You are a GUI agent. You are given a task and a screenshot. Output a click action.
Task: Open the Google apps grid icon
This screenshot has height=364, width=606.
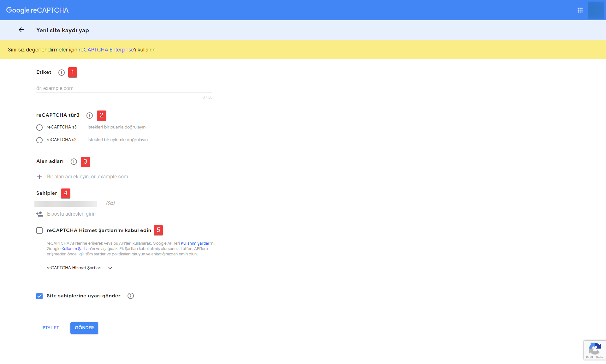click(580, 10)
